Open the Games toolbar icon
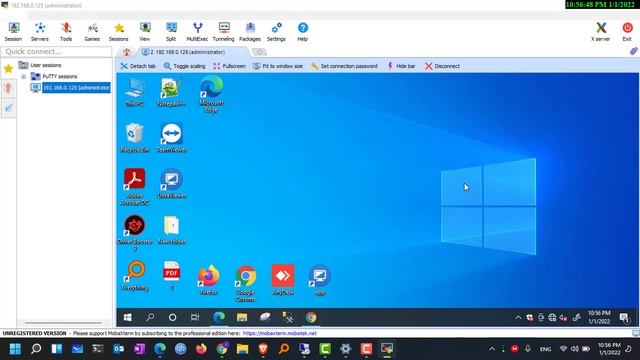 click(92, 32)
